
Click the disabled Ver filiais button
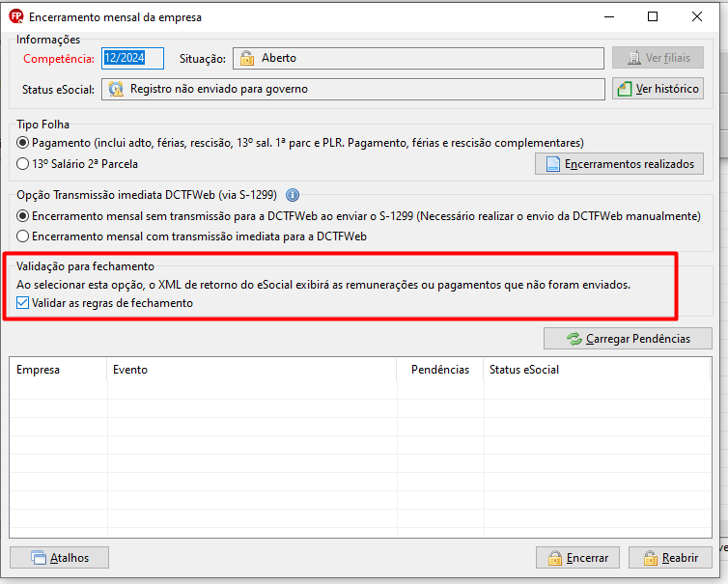pyautogui.click(x=658, y=58)
